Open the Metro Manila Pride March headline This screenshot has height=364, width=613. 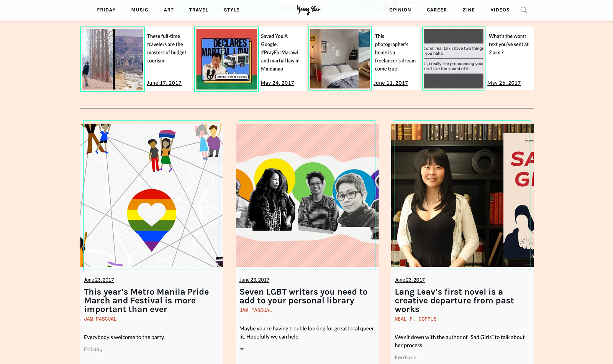click(146, 300)
